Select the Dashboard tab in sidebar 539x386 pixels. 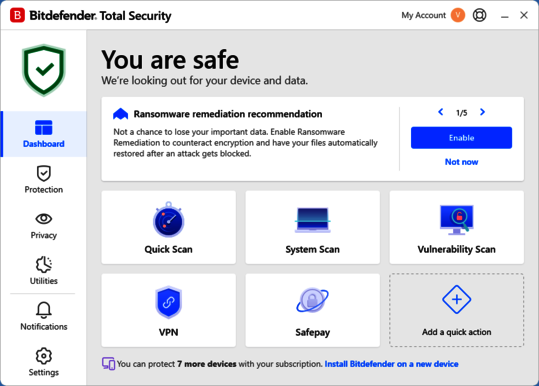click(x=44, y=134)
